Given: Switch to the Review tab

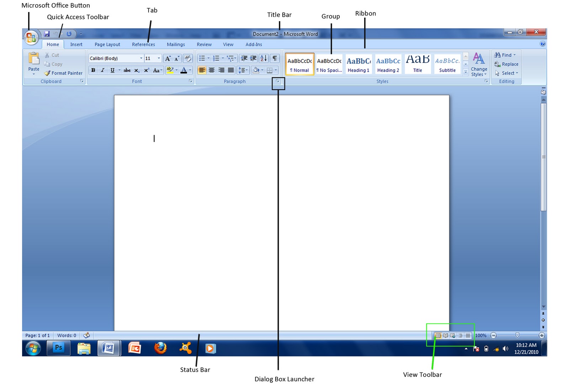Looking at the screenshot, I should 204,44.
